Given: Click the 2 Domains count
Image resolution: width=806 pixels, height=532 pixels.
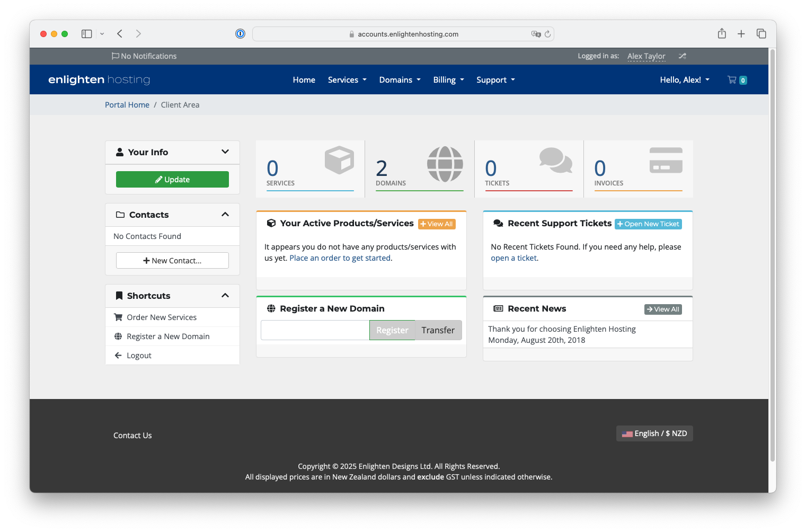Looking at the screenshot, I should click(382, 169).
